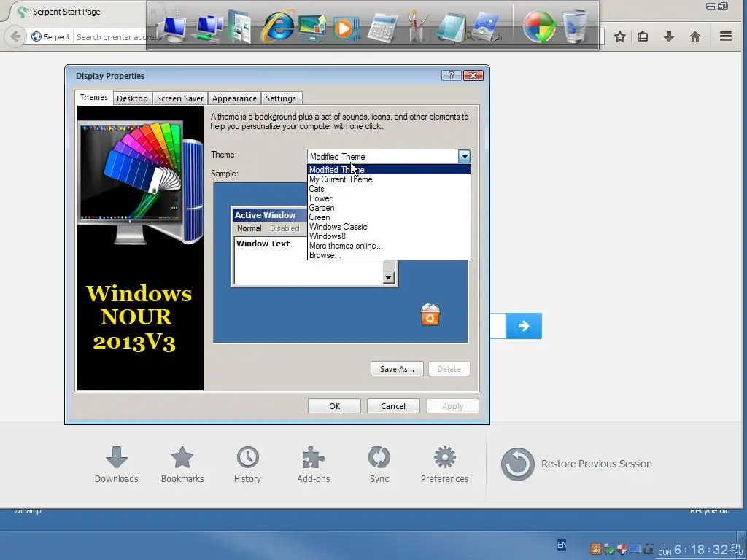The height and width of the screenshot is (560, 747).
Task: Switch to the Appearance tab
Action: [234, 98]
